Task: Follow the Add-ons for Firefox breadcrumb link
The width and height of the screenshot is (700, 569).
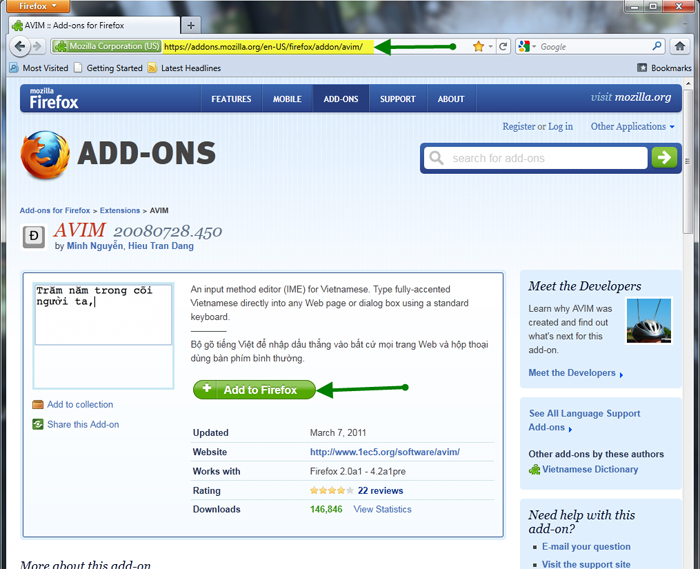Action: pos(55,210)
